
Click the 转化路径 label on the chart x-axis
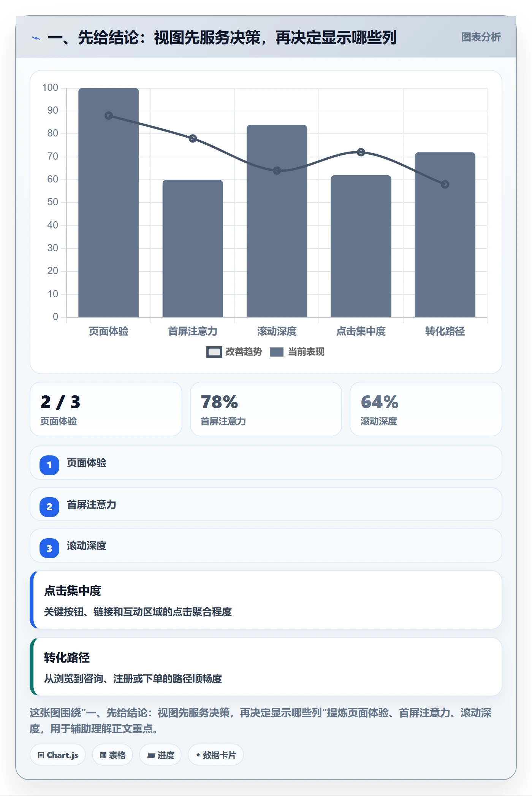(x=445, y=331)
